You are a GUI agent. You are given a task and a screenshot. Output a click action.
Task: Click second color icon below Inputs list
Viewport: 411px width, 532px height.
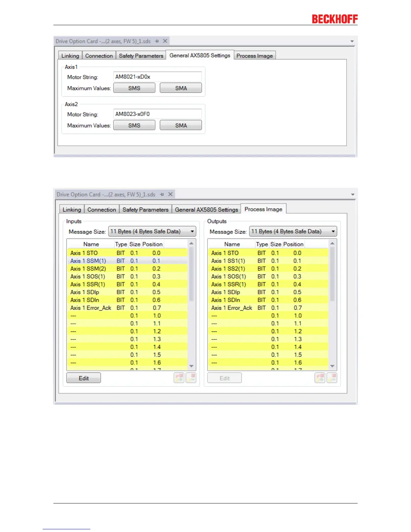[191, 378]
